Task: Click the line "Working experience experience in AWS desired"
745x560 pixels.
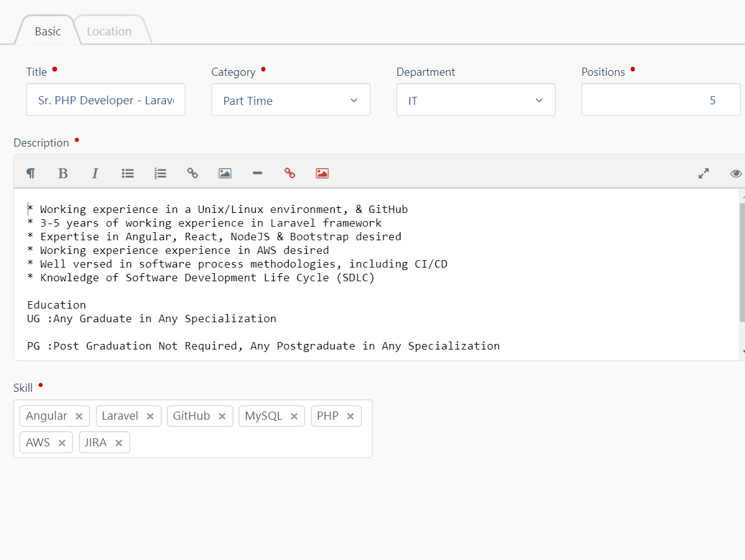Action: point(178,250)
